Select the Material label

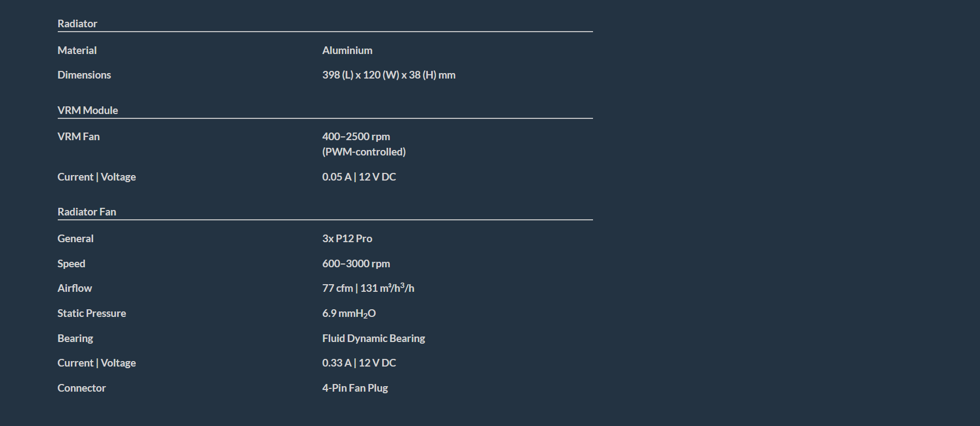77,50
